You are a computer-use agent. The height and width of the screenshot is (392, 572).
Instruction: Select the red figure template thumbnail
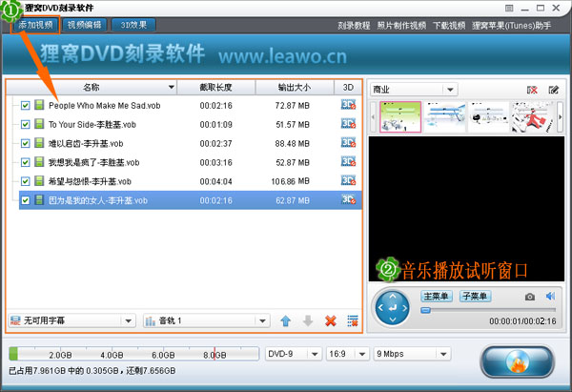(x=532, y=116)
